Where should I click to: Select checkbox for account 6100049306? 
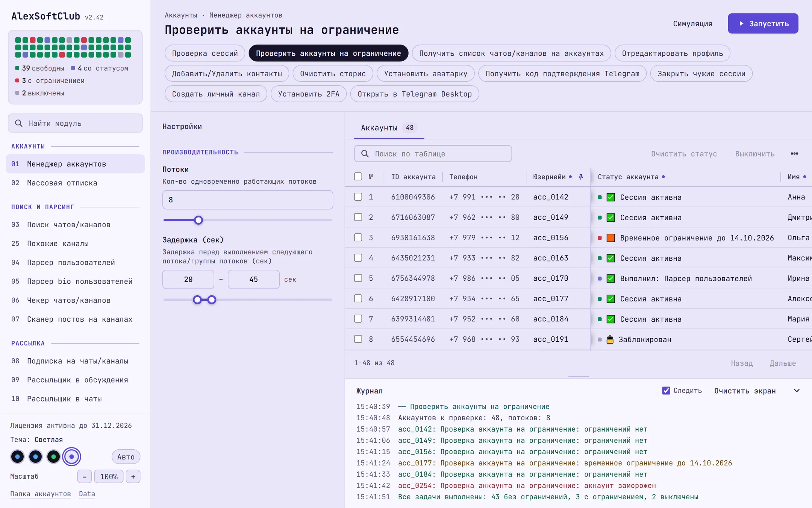coord(358,197)
